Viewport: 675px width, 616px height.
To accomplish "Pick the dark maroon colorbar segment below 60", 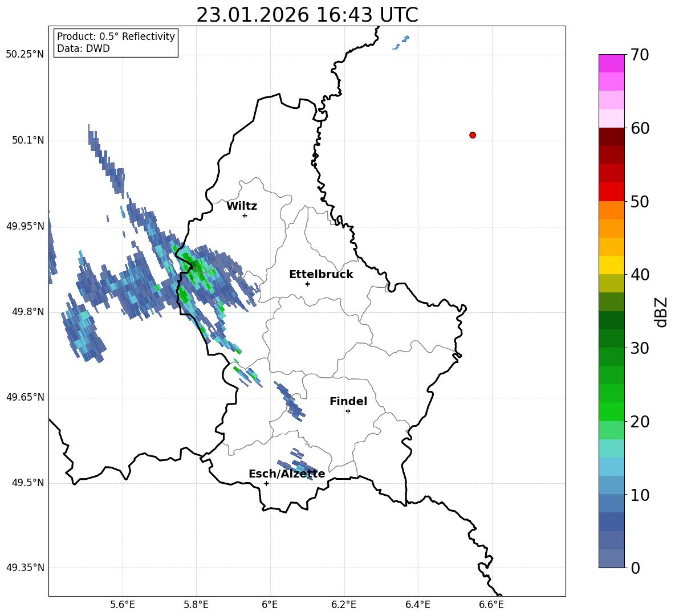I will pyautogui.click(x=611, y=137).
